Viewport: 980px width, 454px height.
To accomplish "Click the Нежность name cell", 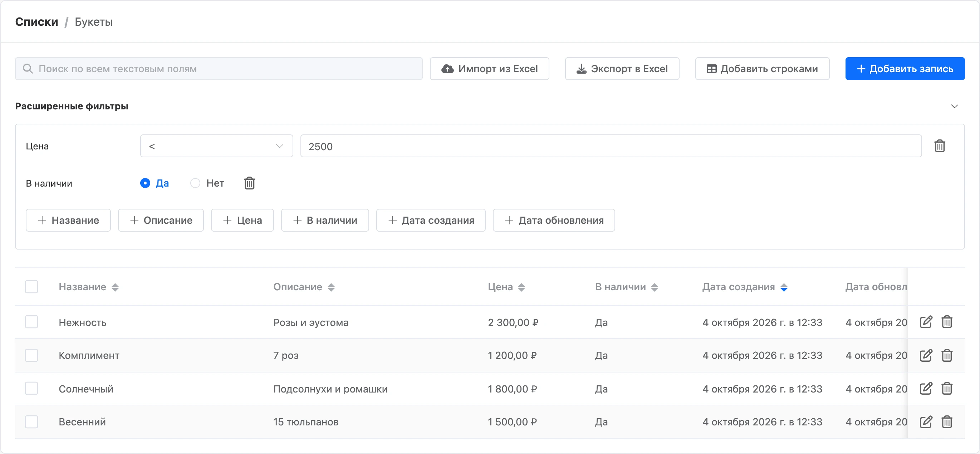I will 82,322.
